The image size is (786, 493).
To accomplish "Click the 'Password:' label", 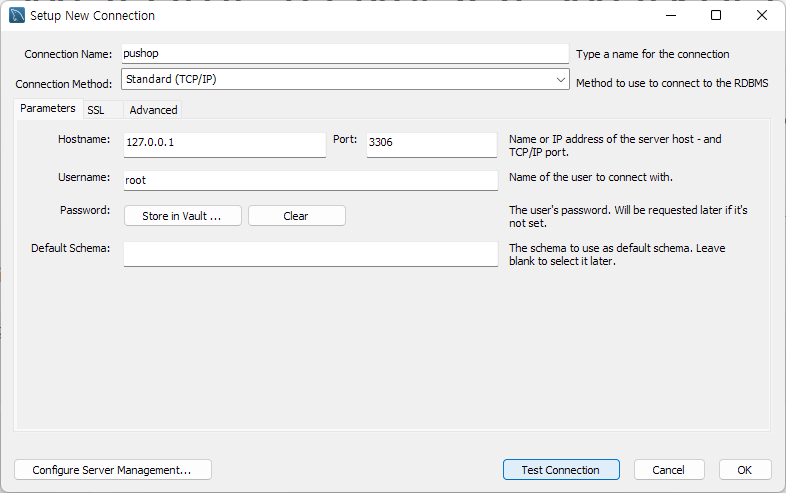I will click(x=85, y=210).
